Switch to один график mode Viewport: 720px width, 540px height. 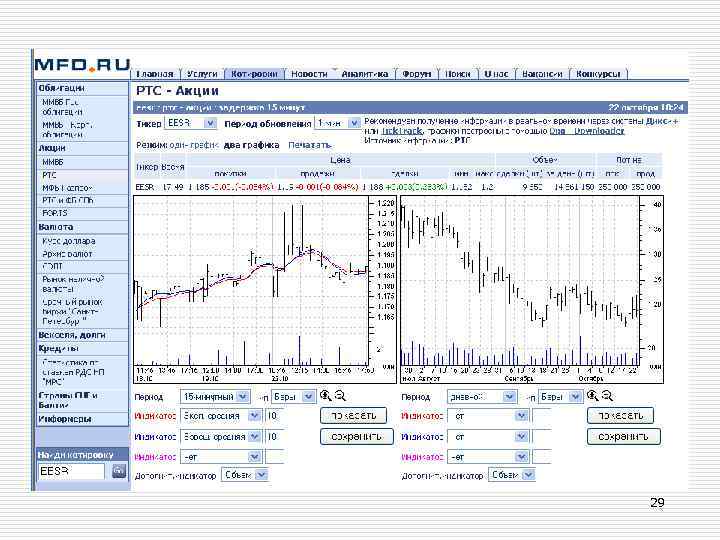coord(193,145)
